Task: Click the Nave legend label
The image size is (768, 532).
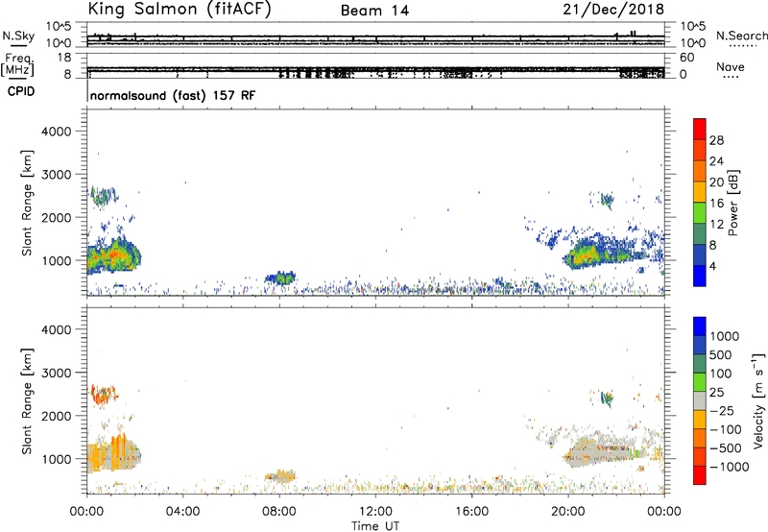Action: [x=730, y=66]
